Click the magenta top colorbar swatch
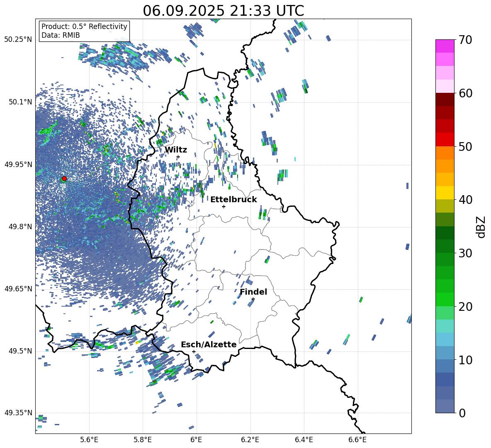The width and height of the screenshot is (491, 448). pyautogui.click(x=445, y=46)
